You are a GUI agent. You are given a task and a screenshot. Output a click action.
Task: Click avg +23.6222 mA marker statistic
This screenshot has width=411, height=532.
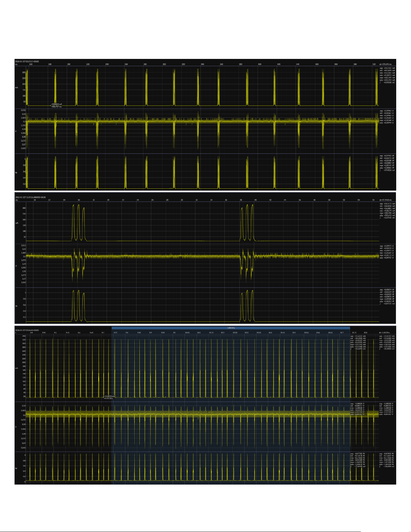tap(358, 336)
